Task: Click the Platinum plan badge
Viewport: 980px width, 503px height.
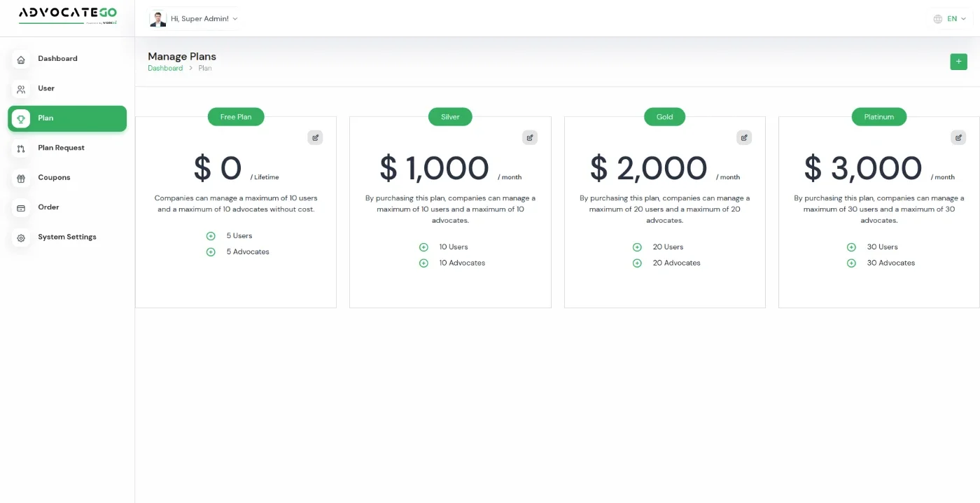Action: 879,117
